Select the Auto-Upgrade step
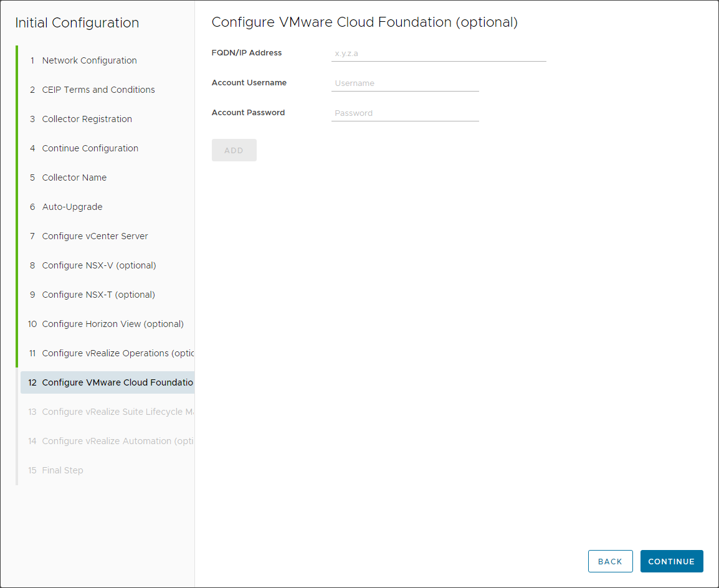This screenshot has width=719, height=588. coord(107,207)
